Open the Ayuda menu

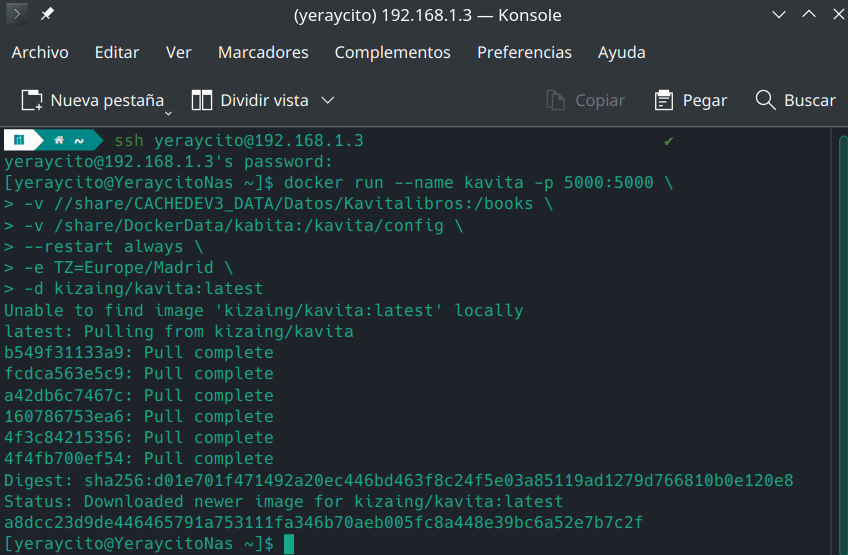[621, 52]
